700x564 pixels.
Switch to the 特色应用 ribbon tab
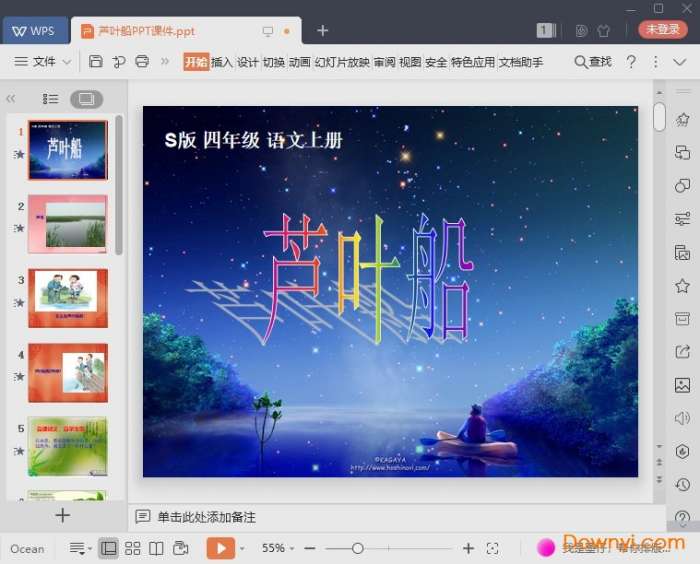point(473,62)
